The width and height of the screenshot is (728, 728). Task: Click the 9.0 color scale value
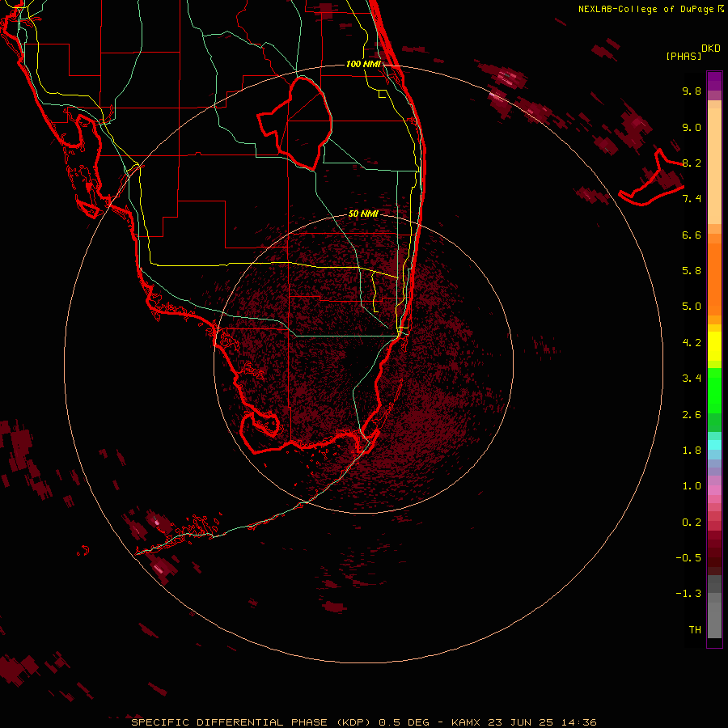click(692, 127)
